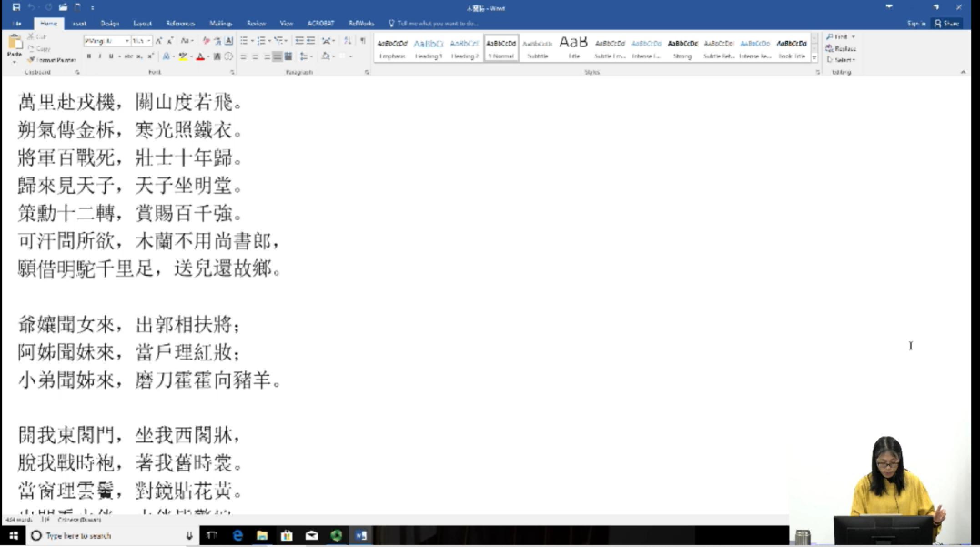Open the Change Case dropdown
Viewport: 980px width, 547px height.
click(187, 41)
